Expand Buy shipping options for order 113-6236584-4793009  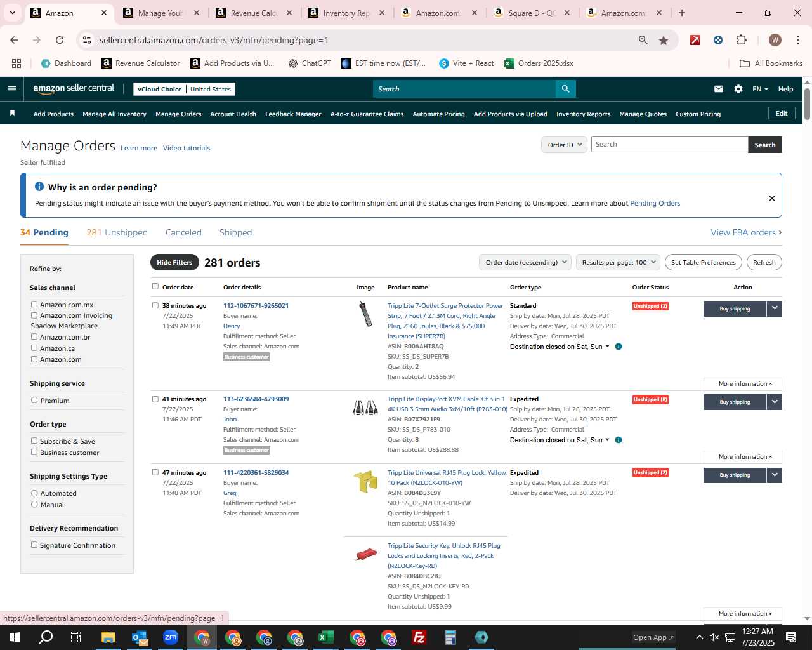click(x=774, y=402)
